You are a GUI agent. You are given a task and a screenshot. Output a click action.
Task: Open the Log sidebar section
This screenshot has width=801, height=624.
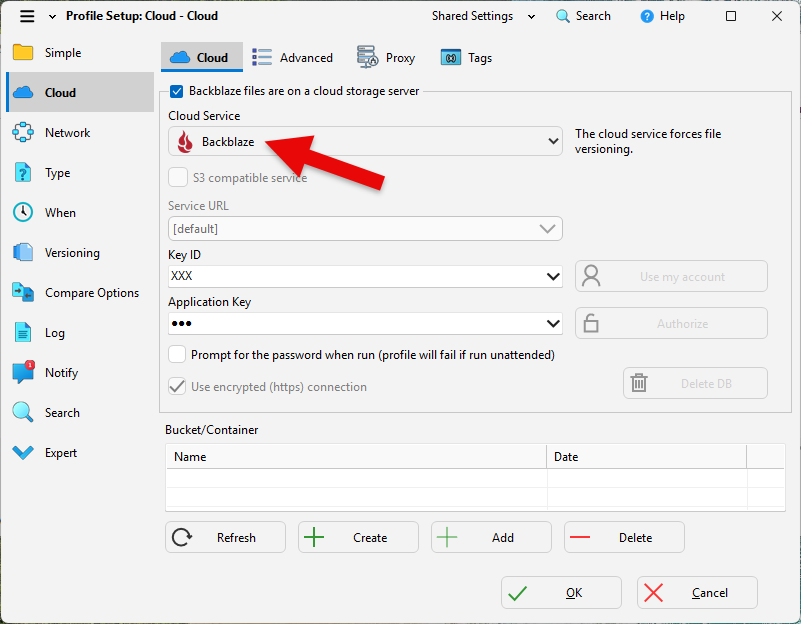[x=80, y=333]
